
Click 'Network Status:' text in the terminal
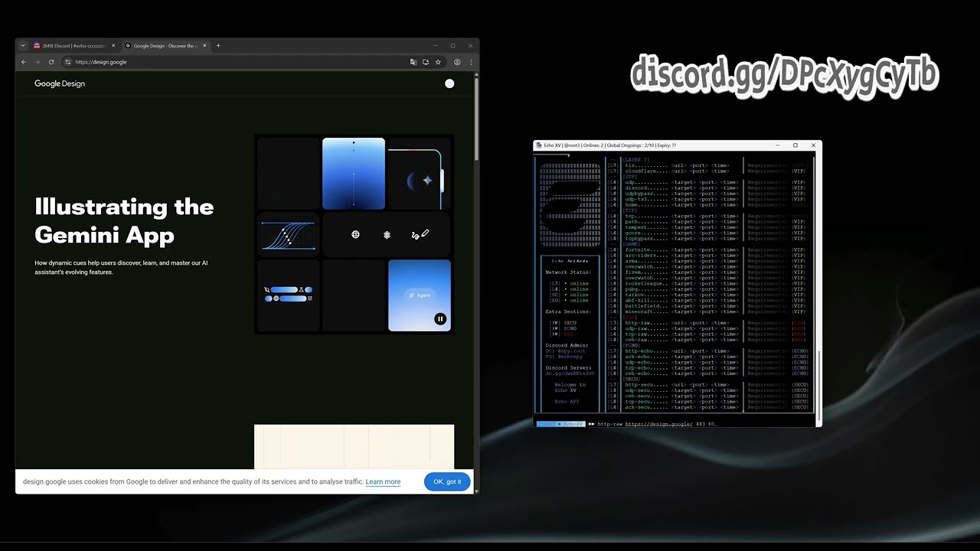pos(567,272)
